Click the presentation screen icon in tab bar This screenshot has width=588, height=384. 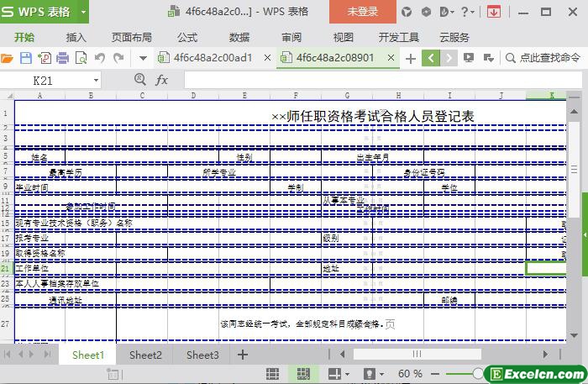tap(469, 58)
